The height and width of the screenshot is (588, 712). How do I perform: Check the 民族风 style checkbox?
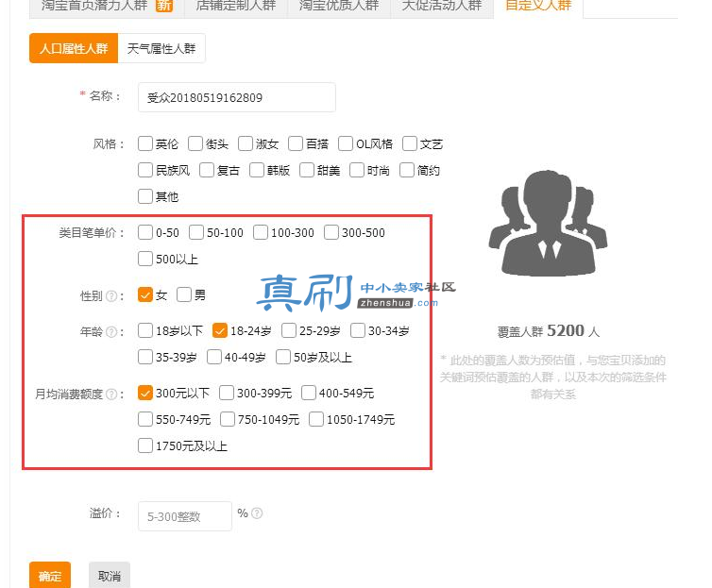(145, 170)
